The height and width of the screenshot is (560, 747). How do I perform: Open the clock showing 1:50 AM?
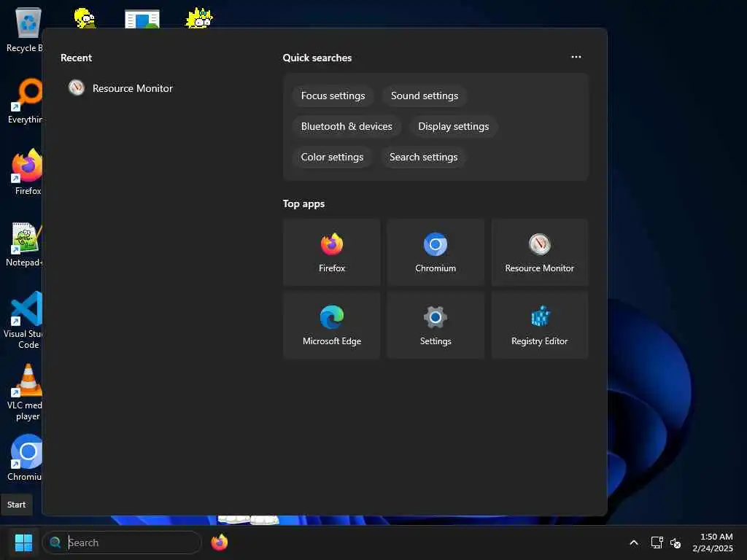click(x=713, y=542)
